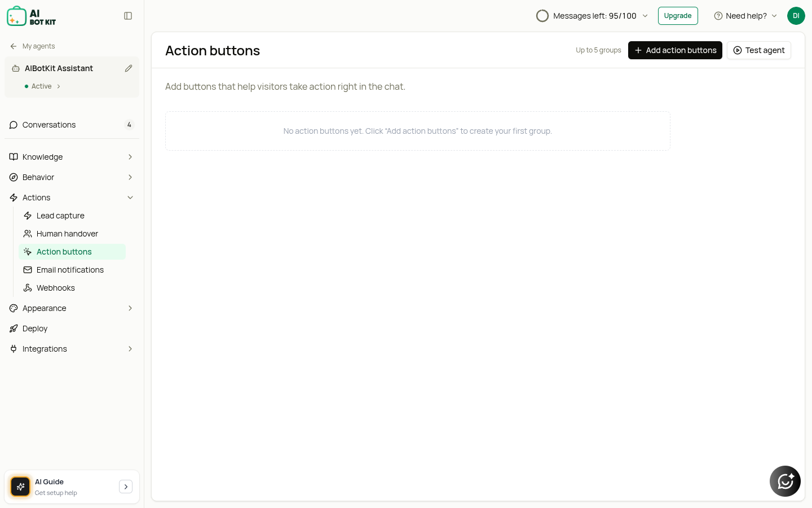Click the messages usage ring icon
Screen dimensions: 812x508
[542, 16]
